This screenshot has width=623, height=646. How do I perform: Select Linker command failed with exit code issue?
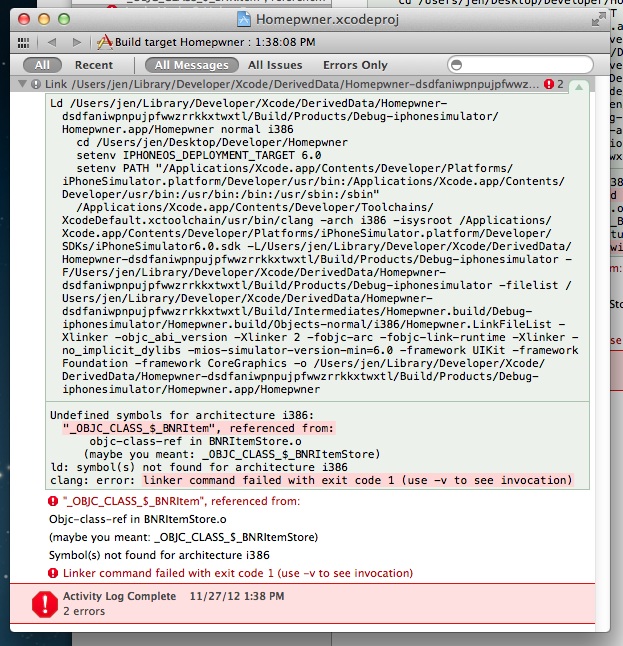click(x=238, y=573)
